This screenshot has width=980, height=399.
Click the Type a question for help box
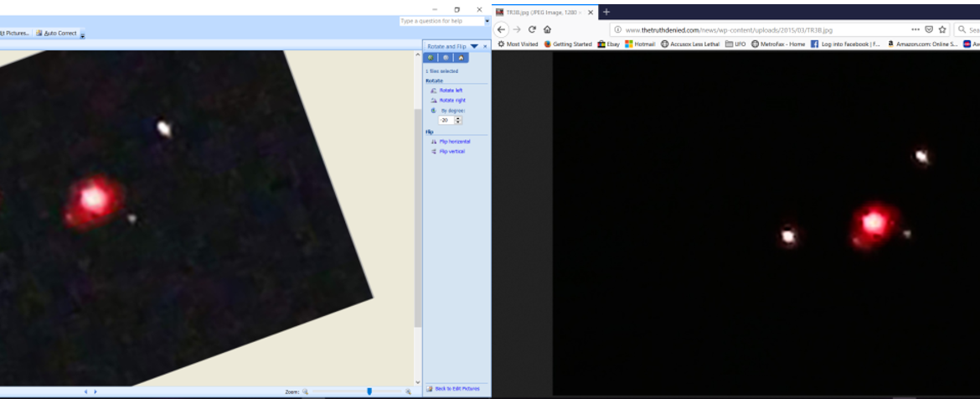442,21
